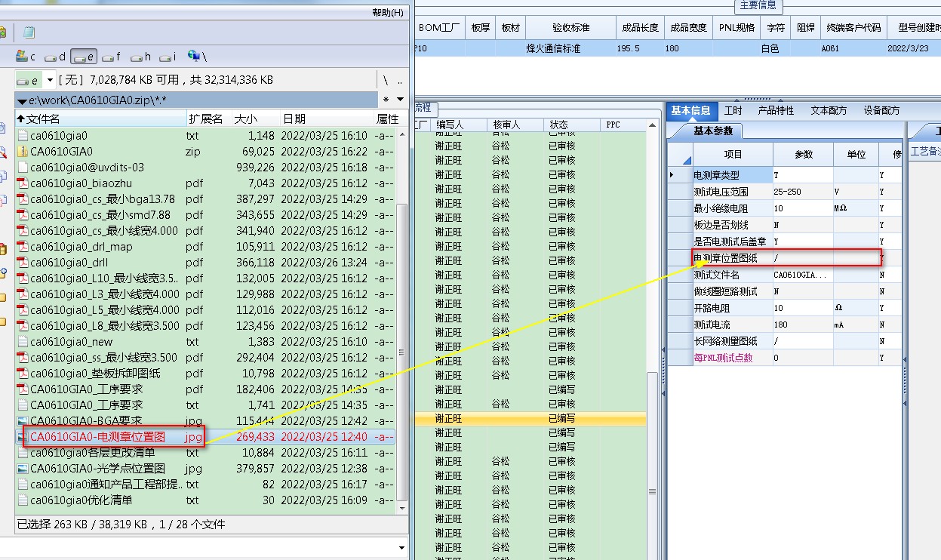941x560 pixels.
Task: Switch to the 文本配方 tab
Action: 829,111
